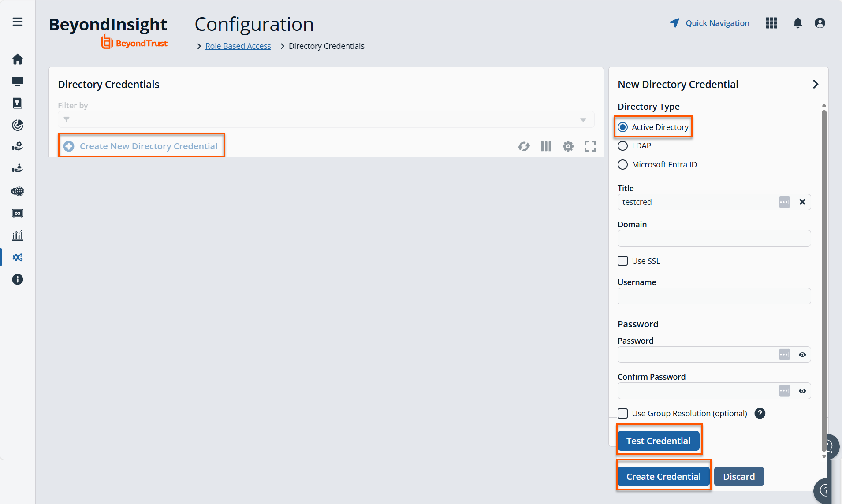Open the apps grid menu
Image resolution: width=842 pixels, height=504 pixels.
pyautogui.click(x=771, y=23)
